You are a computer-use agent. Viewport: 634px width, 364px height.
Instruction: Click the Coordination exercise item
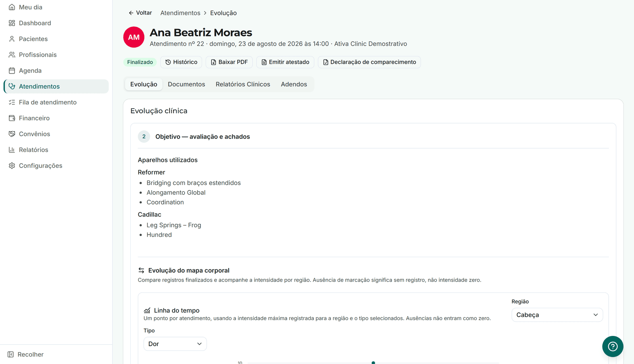click(165, 202)
